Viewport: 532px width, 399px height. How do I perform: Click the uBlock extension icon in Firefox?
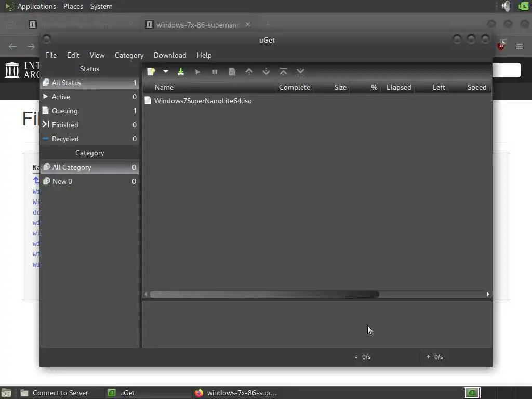501,46
